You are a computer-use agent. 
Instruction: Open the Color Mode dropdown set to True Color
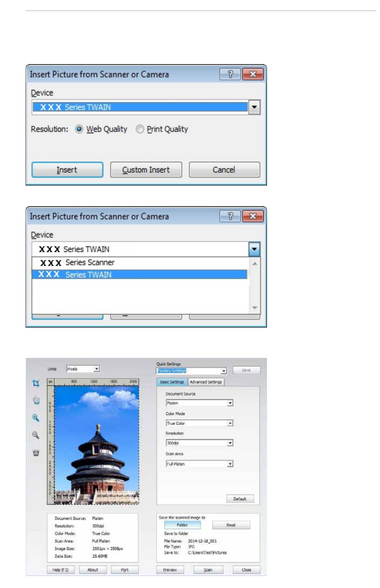click(230, 423)
